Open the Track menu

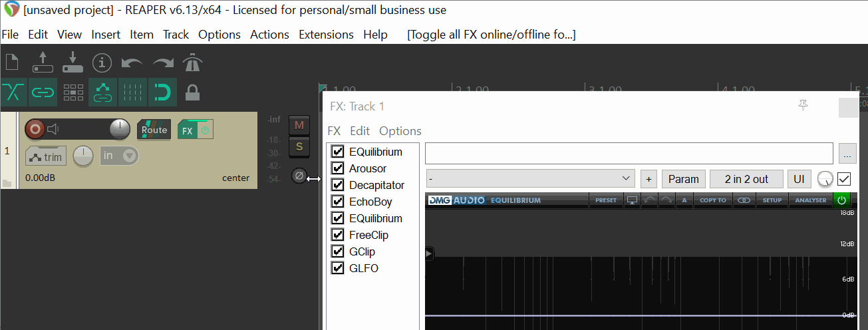coord(176,34)
